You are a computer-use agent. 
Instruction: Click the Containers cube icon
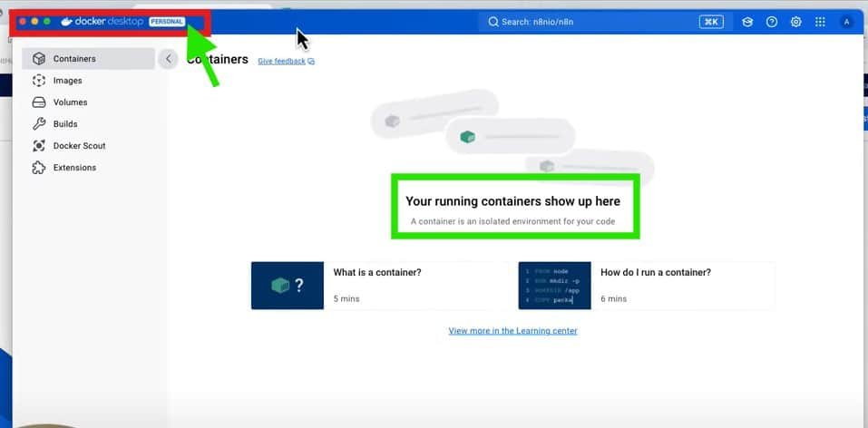click(x=39, y=59)
